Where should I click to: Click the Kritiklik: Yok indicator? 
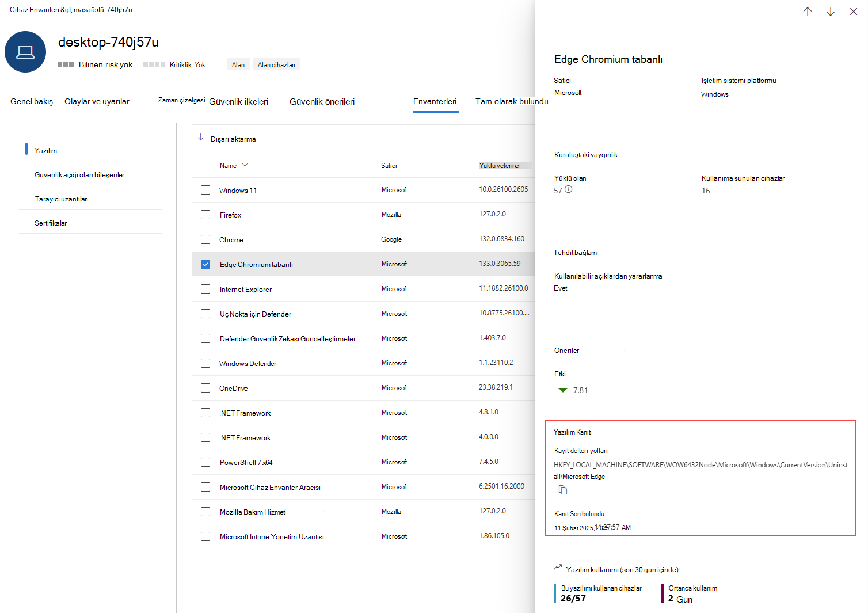(174, 64)
